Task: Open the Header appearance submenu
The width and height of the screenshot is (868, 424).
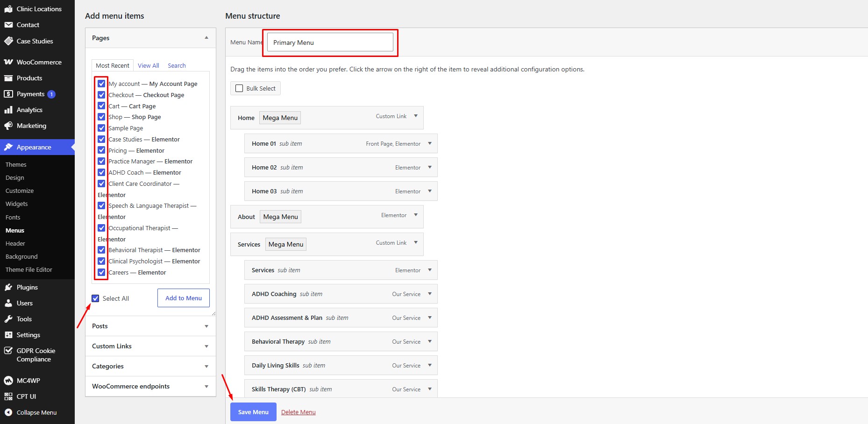Action: pos(15,243)
